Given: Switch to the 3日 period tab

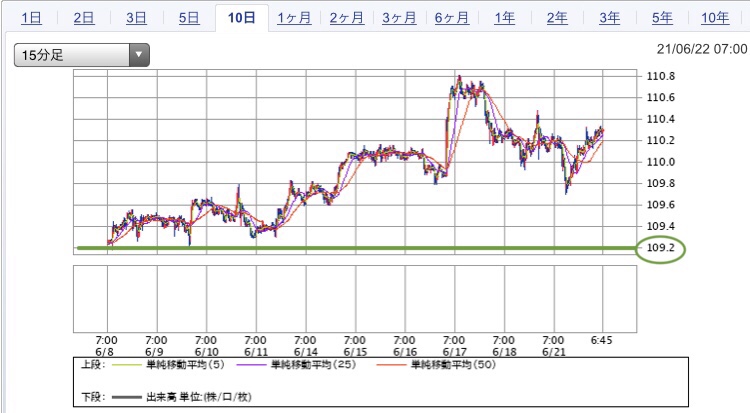Looking at the screenshot, I should pyautogui.click(x=136, y=18).
